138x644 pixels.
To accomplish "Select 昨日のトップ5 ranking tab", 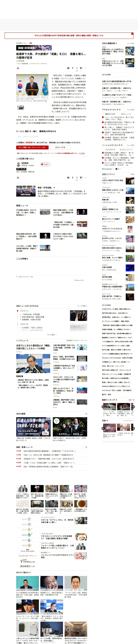I will pyautogui.click(x=126, y=114).
